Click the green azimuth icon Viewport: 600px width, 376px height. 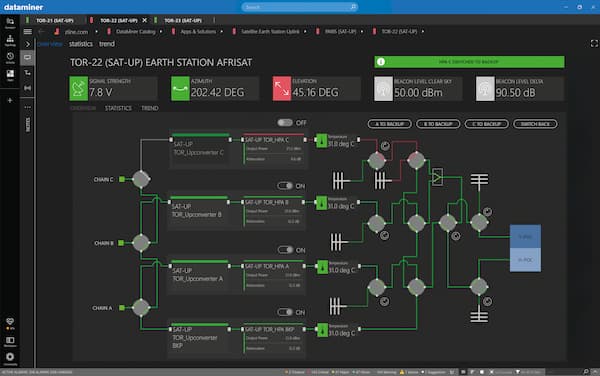pos(180,88)
